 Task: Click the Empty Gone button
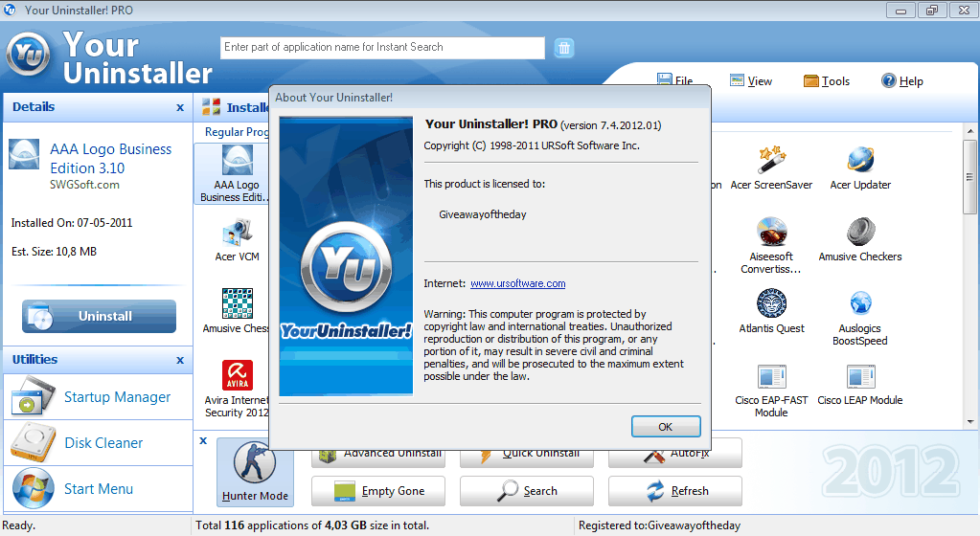378,491
